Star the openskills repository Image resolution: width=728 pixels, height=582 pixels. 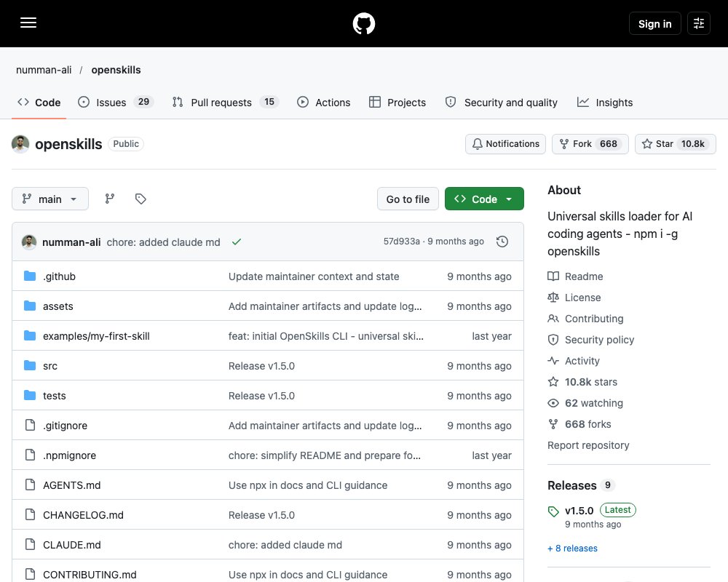click(x=676, y=144)
